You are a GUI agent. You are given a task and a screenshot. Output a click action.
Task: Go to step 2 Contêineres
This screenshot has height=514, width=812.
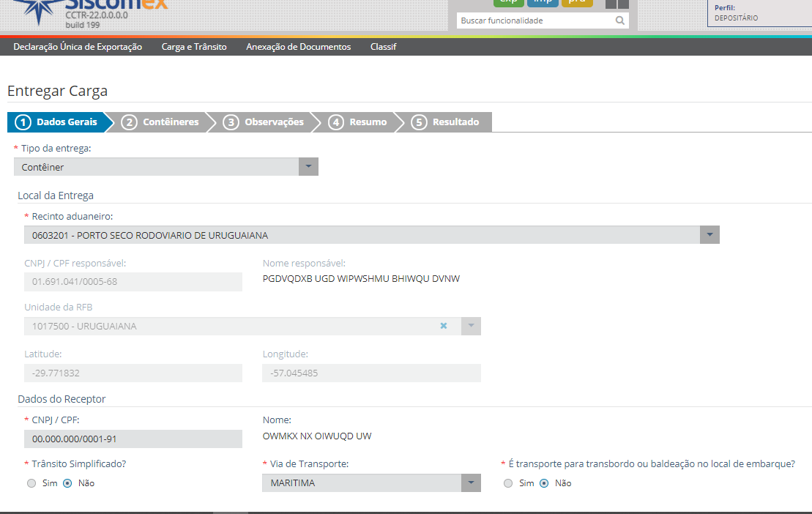(160, 122)
